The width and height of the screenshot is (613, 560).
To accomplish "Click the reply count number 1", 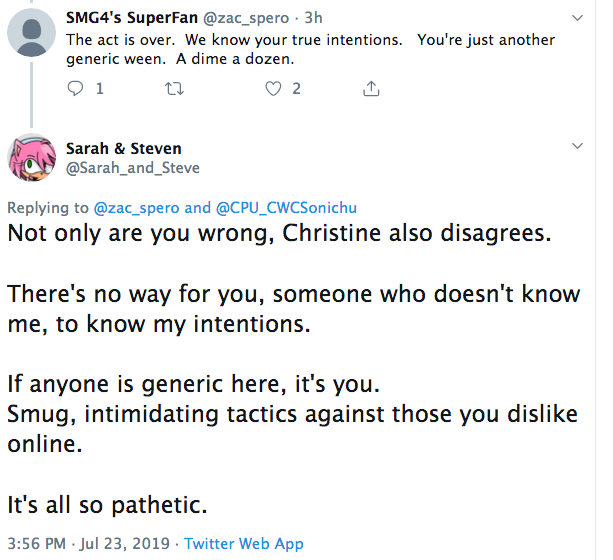I will [x=99, y=89].
